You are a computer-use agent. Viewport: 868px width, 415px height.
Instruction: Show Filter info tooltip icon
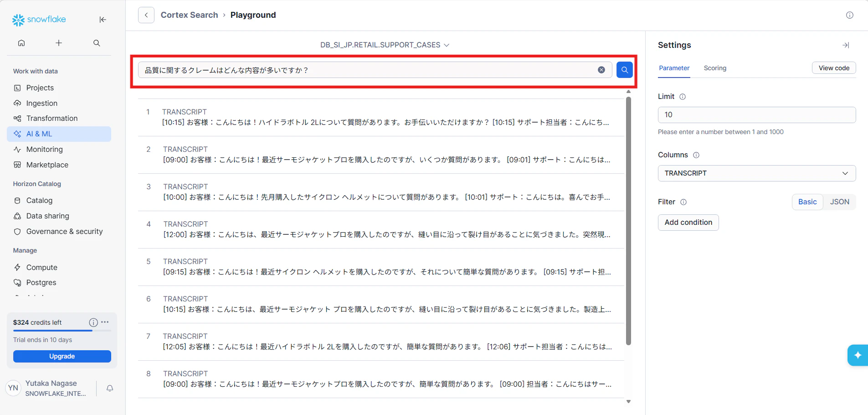[683, 202]
